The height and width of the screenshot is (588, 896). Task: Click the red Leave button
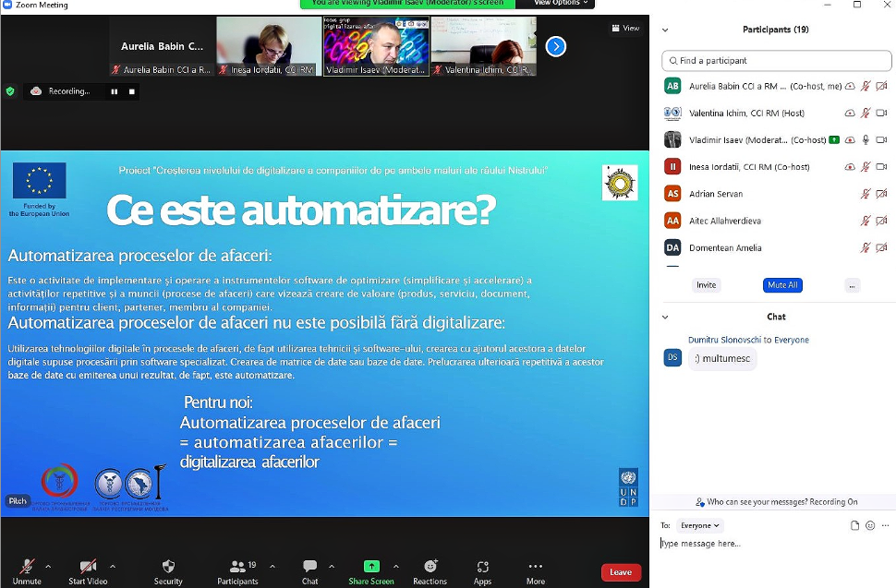pyautogui.click(x=621, y=572)
